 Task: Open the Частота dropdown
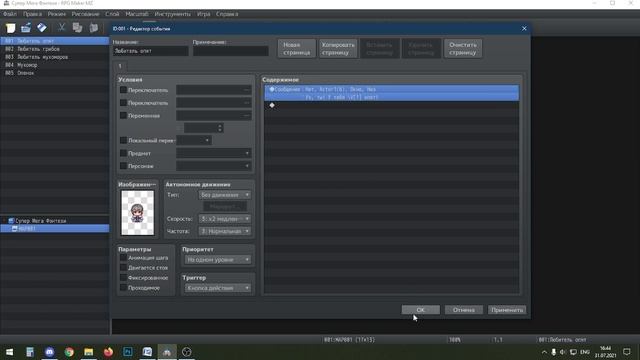[x=224, y=231]
